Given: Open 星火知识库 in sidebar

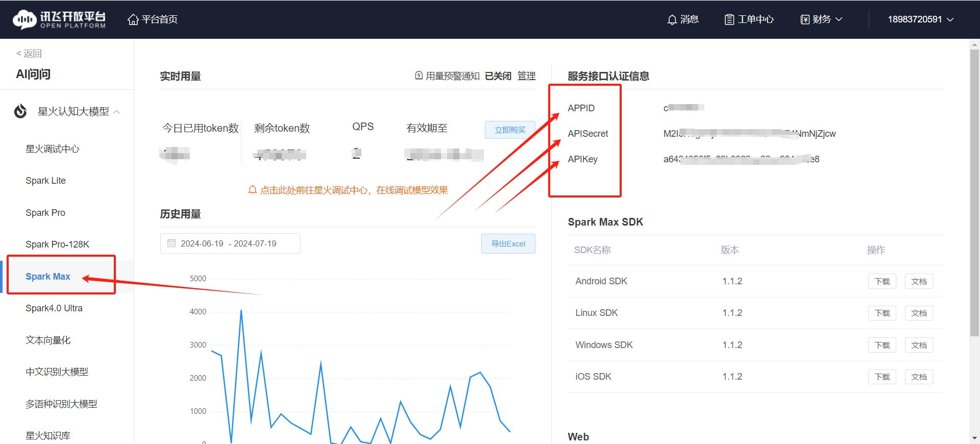Looking at the screenshot, I should coord(48,436).
